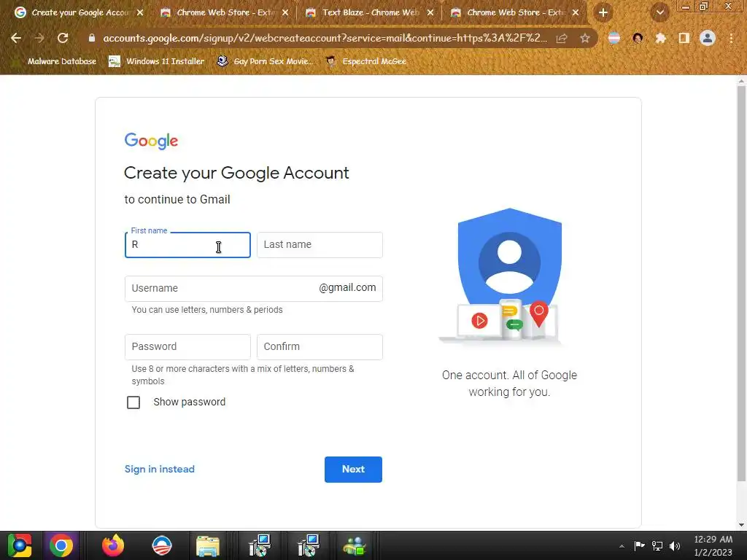Go back using the browser back arrow

pos(16,38)
